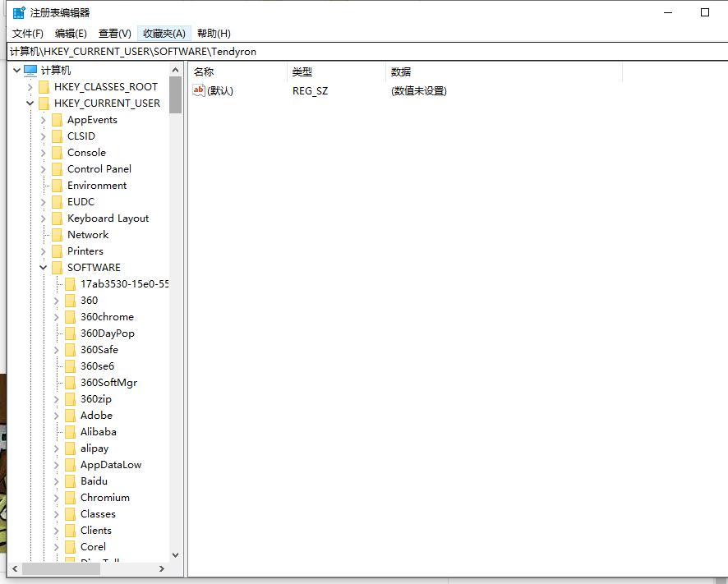Click the Registry Editor app icon in title bar

[19, 12]
